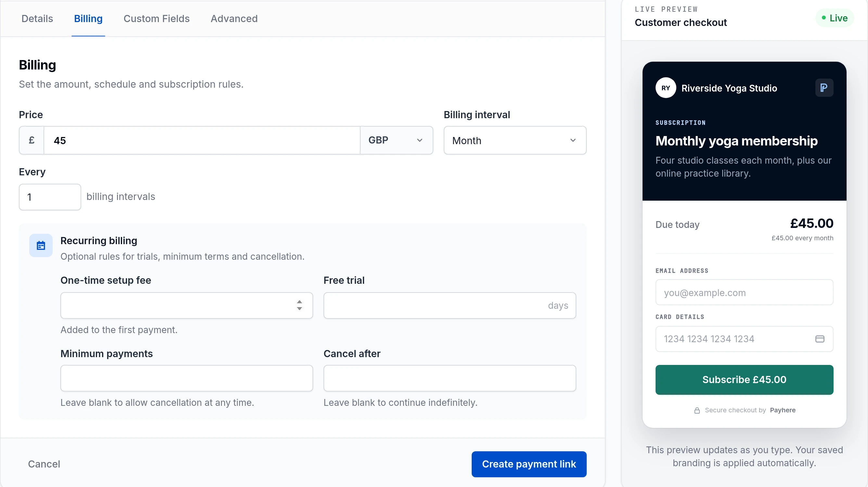Click the 'SUBSCRIPTION' label in preview

[x=680, y=123]
